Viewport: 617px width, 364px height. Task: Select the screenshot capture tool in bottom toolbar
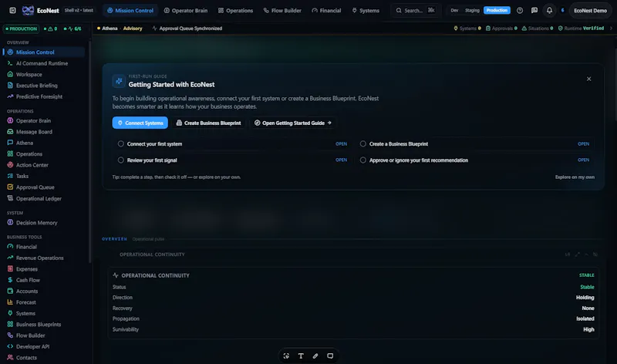[x=286, y=356]
